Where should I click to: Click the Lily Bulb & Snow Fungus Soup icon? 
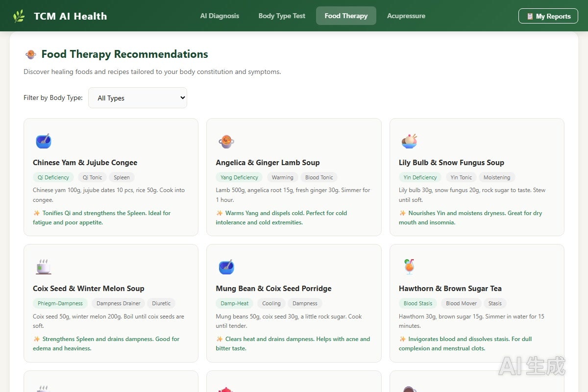pyautogui.click(x=409, y=141)
